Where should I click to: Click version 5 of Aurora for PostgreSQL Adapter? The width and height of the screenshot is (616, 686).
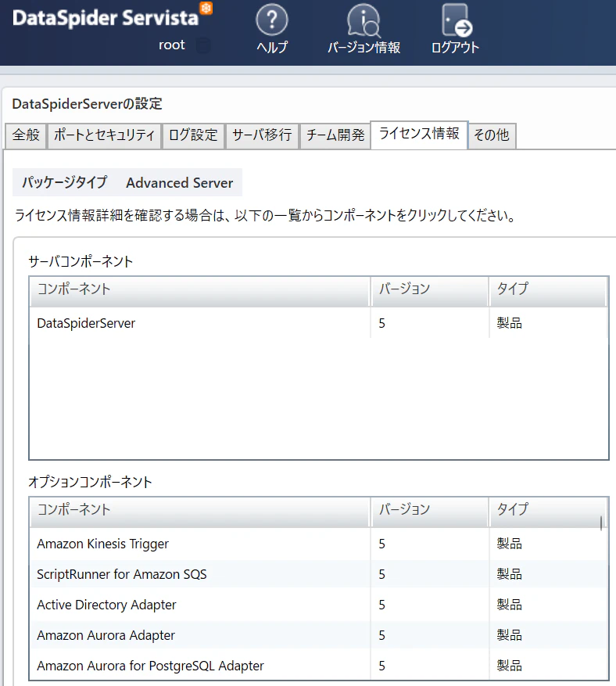(x=381, y=666)
